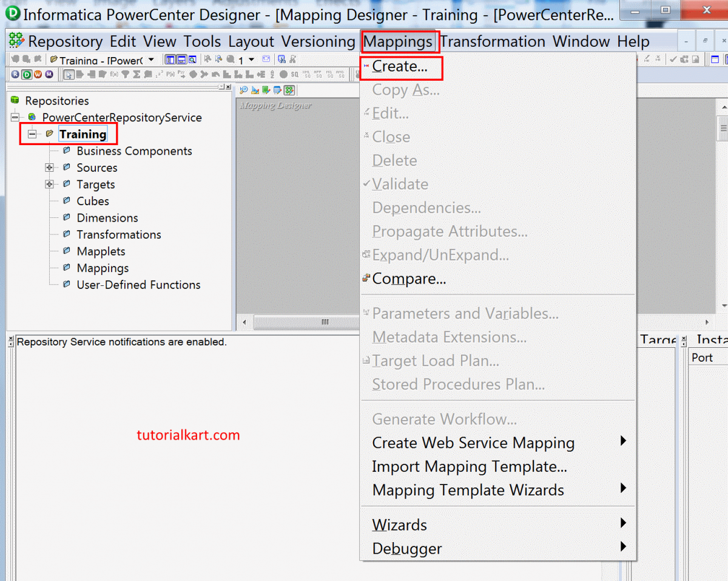Activate the Mapping Designer tool icon
This screenshot has width=728, height=581.
(x=289, y=90)
